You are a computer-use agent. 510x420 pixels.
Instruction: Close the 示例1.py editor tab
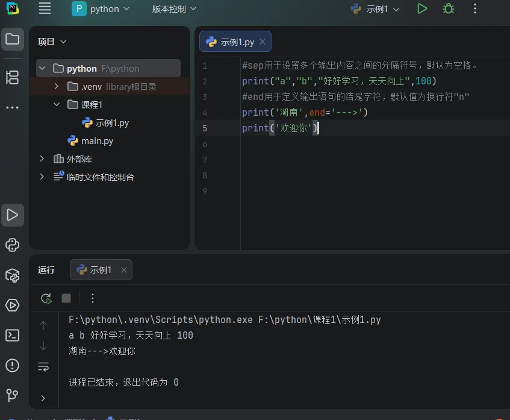(x=263, y=42)
